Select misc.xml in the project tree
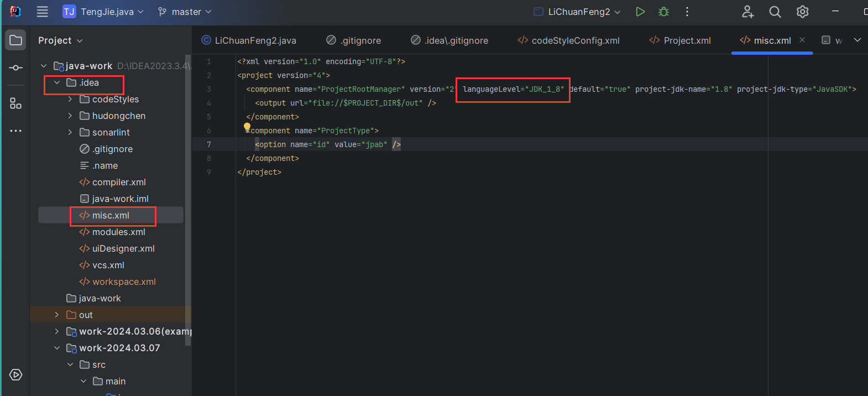This screenshot has height=396, width=868. pyautogui.click(x=111, y=215)
